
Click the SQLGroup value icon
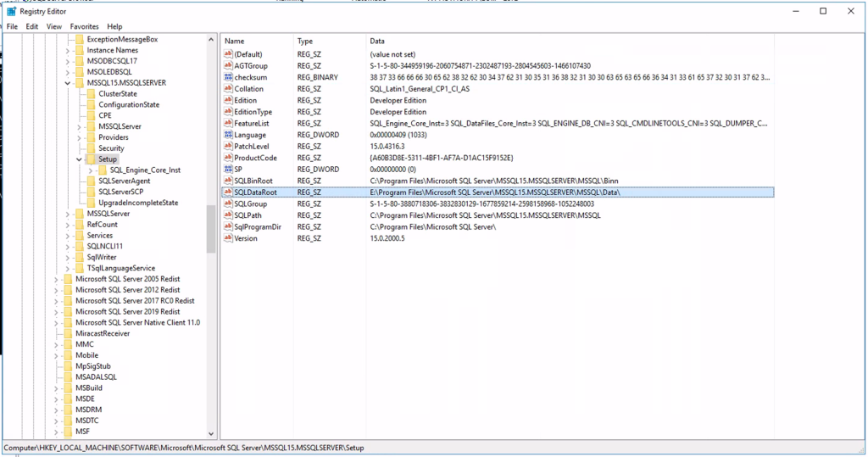pos(228,203)
